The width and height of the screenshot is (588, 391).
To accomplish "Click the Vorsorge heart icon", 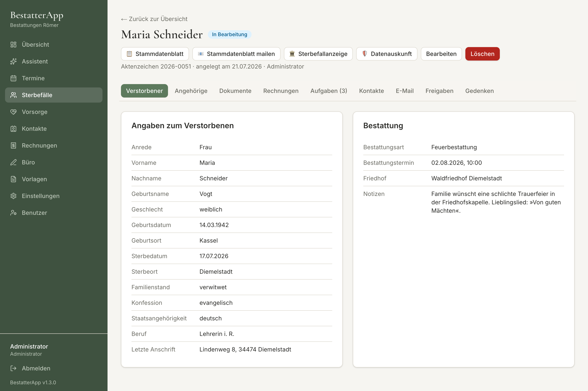I will [13, 112].
